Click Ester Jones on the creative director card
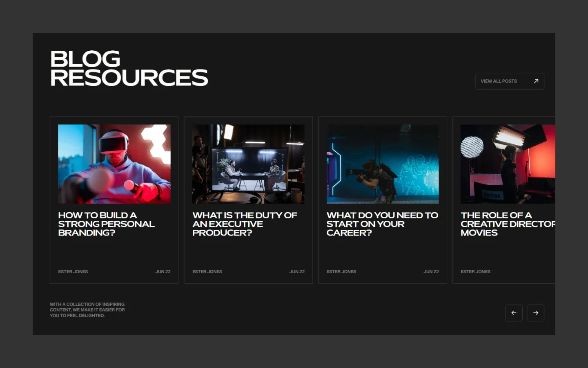Viewport: 588px width, 368px height. 475,272
